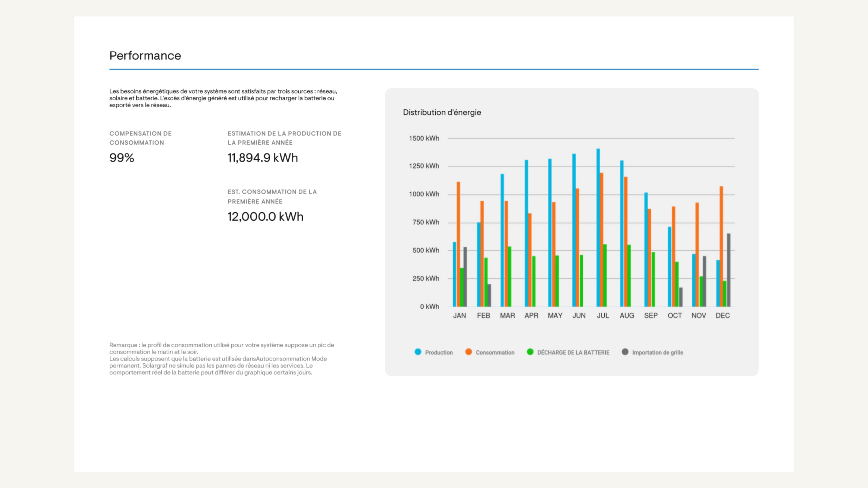The width and height of the screenshot is (868, 488).
Task: Click the gray Importation de grille dot
Action: click(625, 352)
